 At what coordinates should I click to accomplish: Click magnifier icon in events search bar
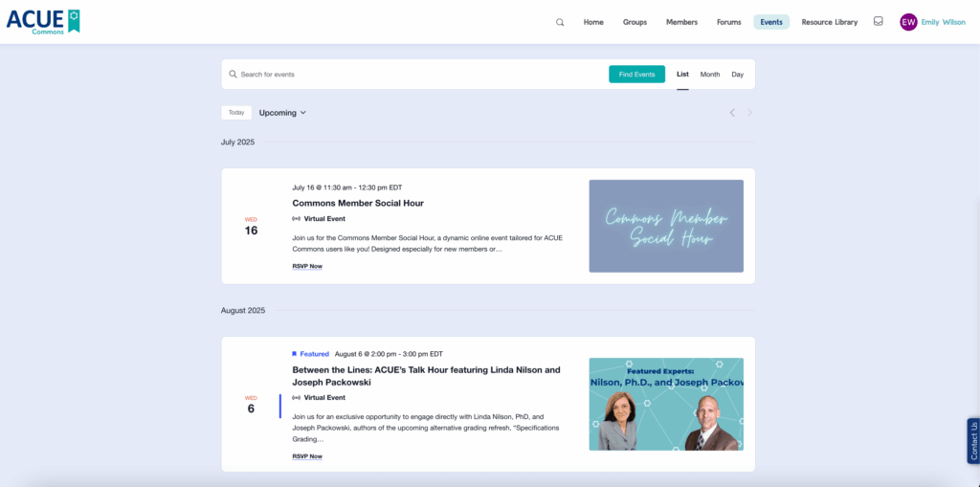point(234,74)
